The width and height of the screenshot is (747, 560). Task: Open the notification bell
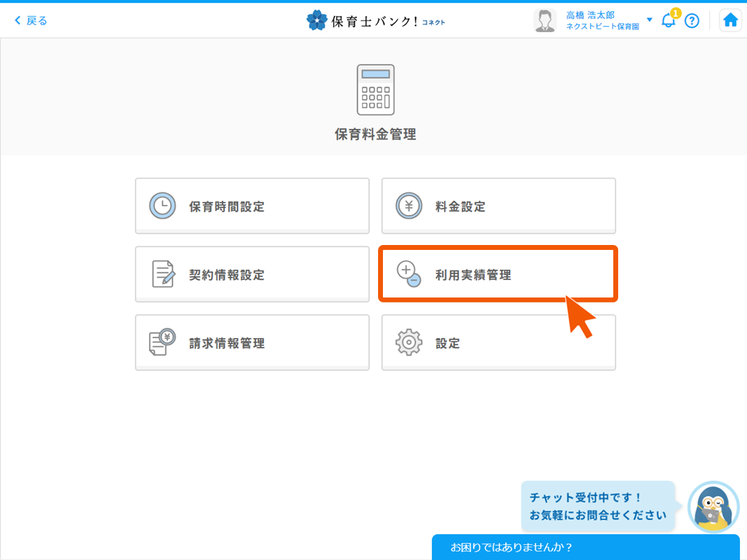click(669, 20)
